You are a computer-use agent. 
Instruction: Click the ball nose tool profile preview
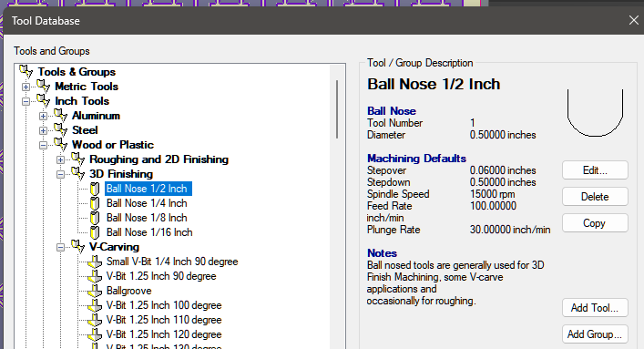tap(595, 113)
